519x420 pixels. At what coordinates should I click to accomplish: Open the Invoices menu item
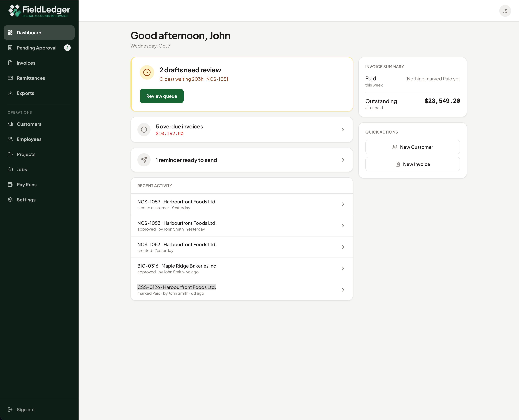coord(39,63)
